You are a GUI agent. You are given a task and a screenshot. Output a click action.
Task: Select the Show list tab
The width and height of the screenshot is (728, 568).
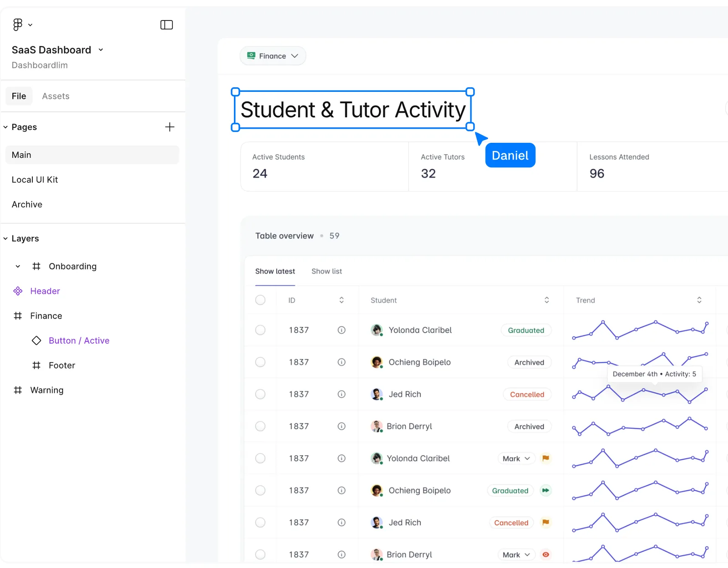point(327,271)
